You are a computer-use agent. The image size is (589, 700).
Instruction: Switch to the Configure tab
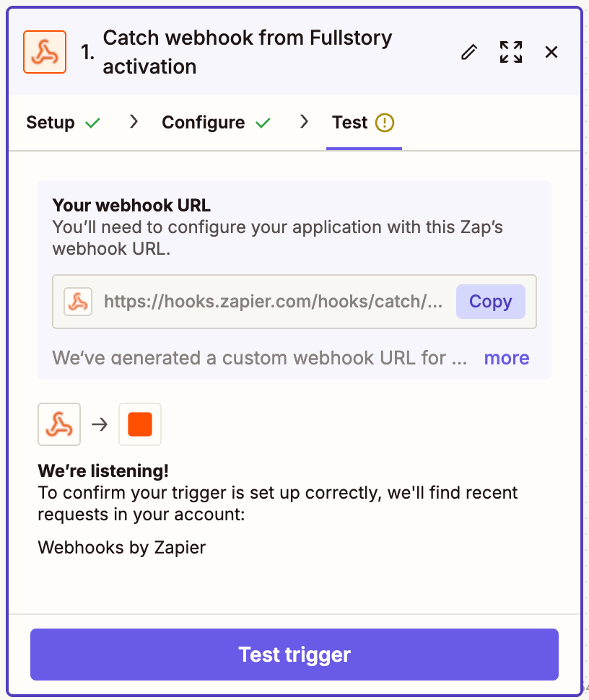click(x=203, y=123)
